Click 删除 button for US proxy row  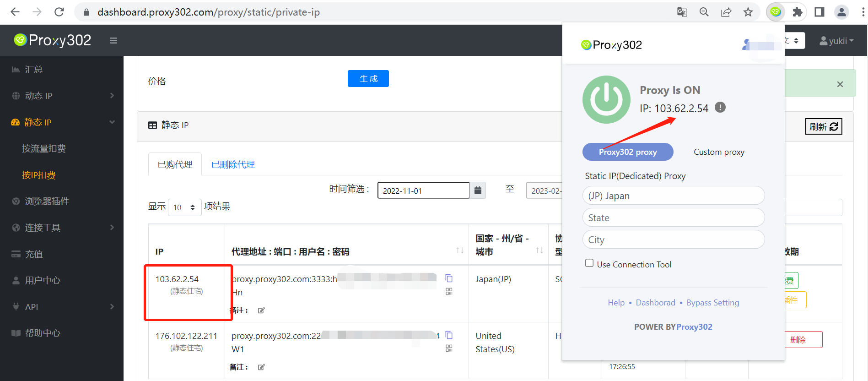tap(798, 340)
